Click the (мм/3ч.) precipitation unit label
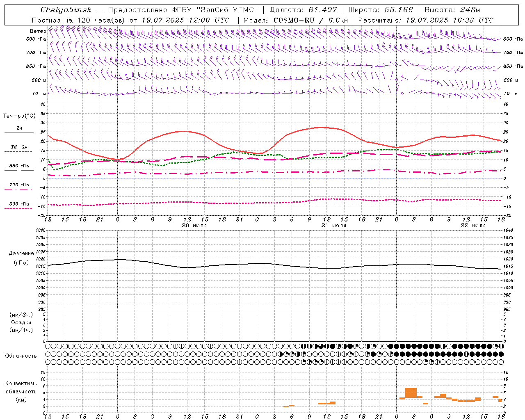This screenshot has height=420, width=525. coord(21,315)
